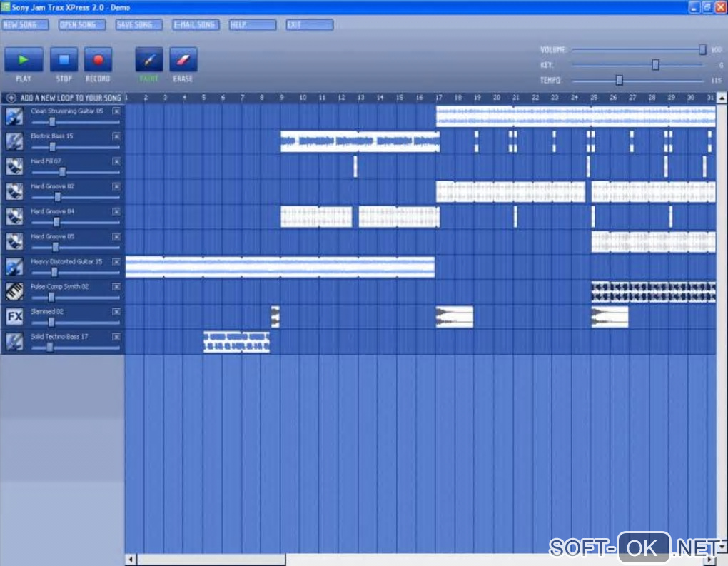Click the Heavy Distorted Guitar 15 track icon
Screen dimensions: 728x566
pos(14,267)
